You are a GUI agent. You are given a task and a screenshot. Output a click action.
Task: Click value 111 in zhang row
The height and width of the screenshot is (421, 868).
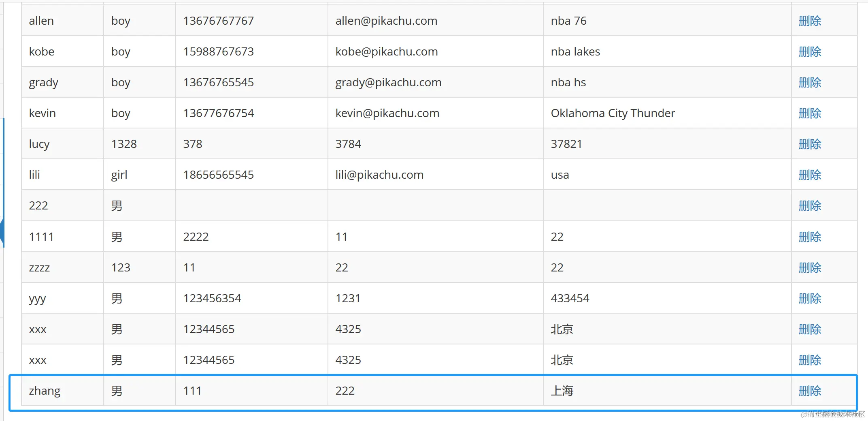coord(192,391)
